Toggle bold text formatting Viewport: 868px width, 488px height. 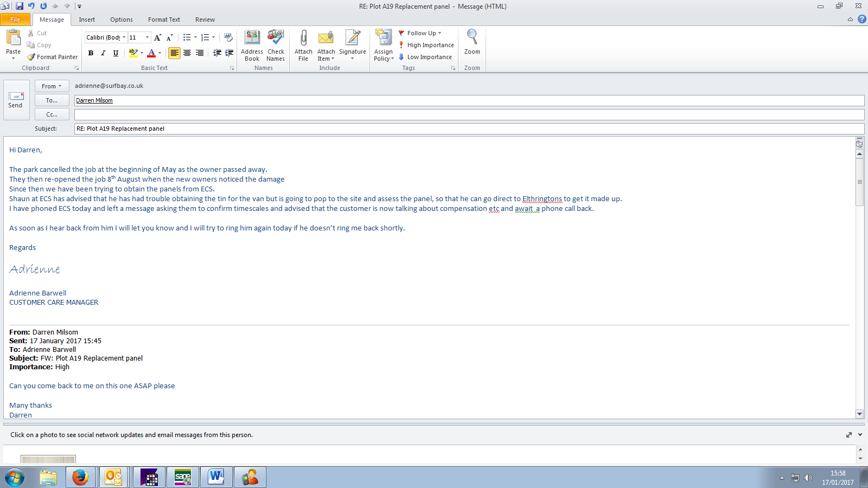[x=91, y=53]
